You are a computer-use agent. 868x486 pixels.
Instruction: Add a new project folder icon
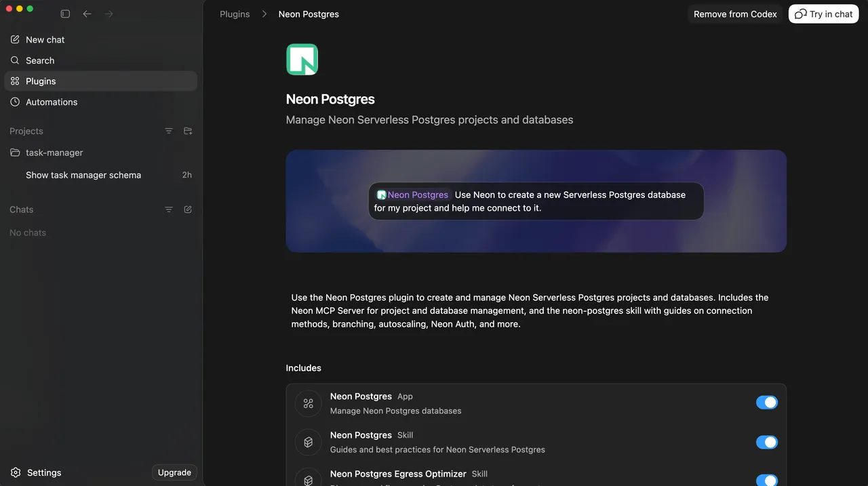tap(188, 131)
